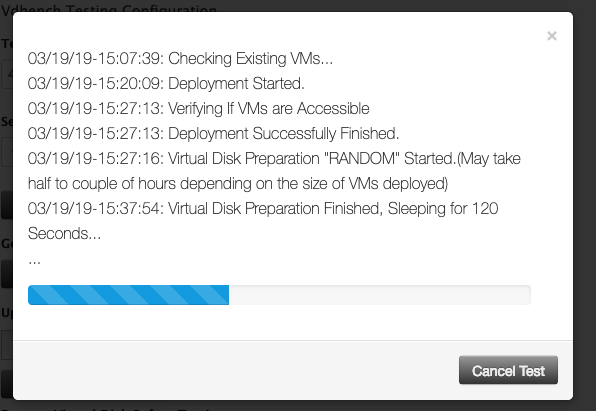The width and height of the screenshot is (596, 411).
Task: Select the "Deployment Started." log entry
Action: point(166,84)
